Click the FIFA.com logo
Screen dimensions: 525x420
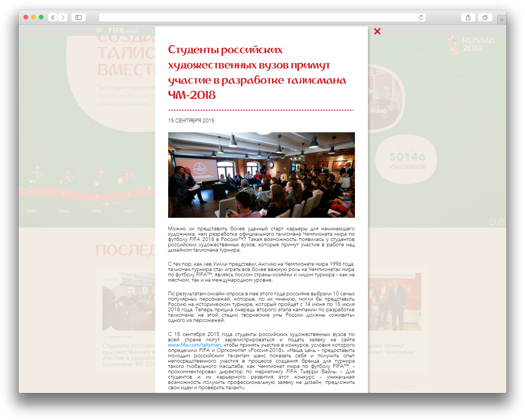tap(123, 30)
